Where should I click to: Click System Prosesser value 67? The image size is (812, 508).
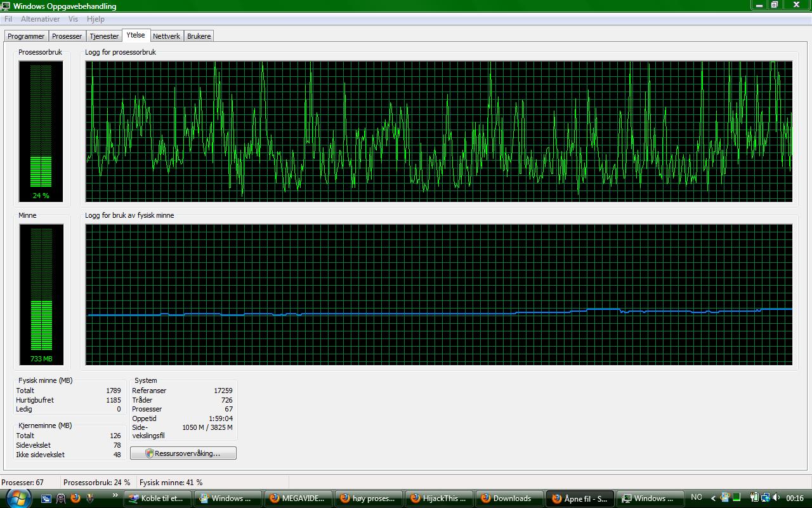tap(229, 410)
